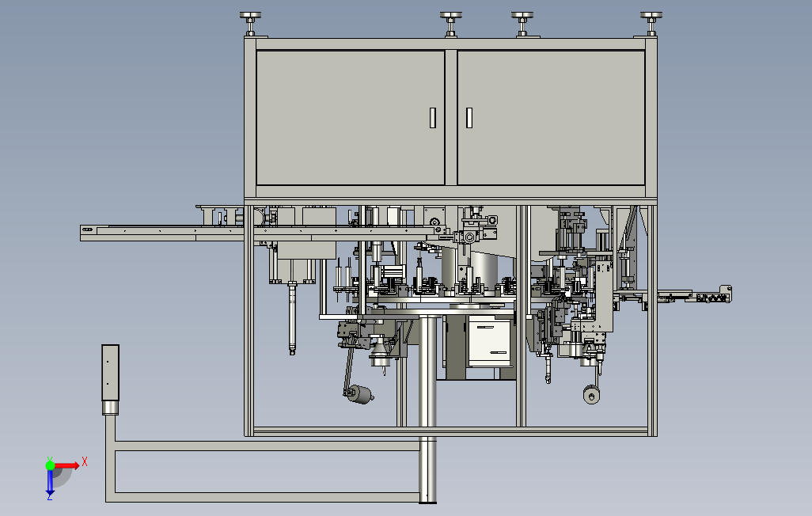The image size is (812, 516).
Task: Select the tall rectangular post cap on the left stand
Action: (x=110, y=373)
